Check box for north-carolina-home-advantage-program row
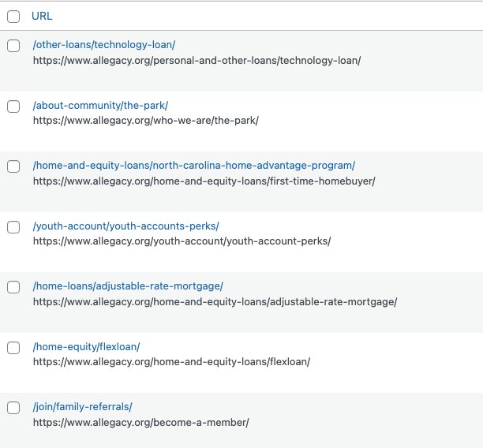Screen dimensions: 483x448 [x=13, y=166]
